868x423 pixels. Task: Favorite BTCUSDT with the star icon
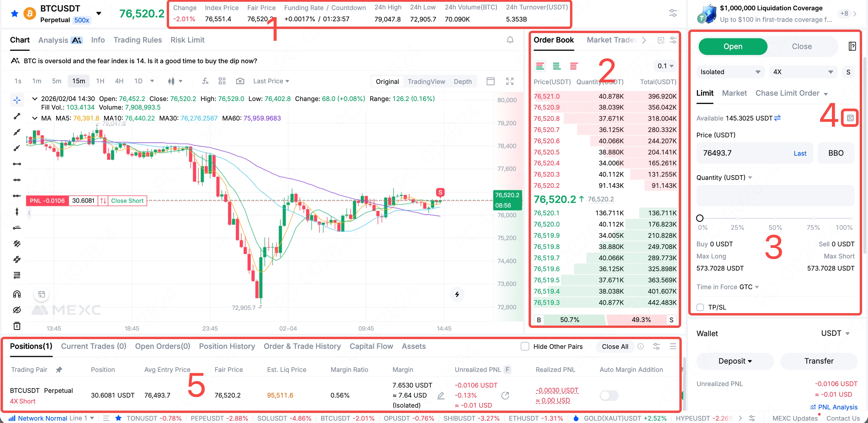click(x=14, y=14)
